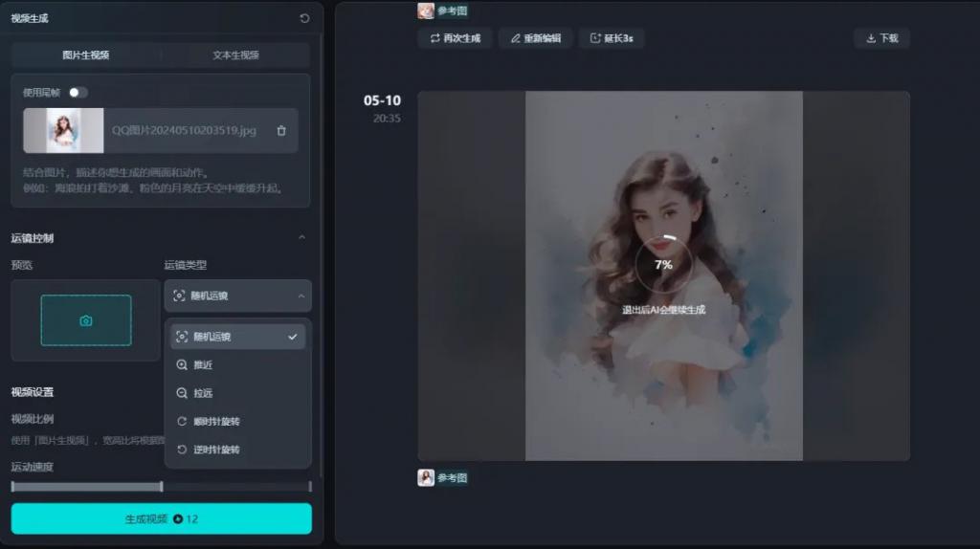The height and width of the screenshot is (549, 980).
Task: Click the 延长3s extend button
Action: click(611, 38)
